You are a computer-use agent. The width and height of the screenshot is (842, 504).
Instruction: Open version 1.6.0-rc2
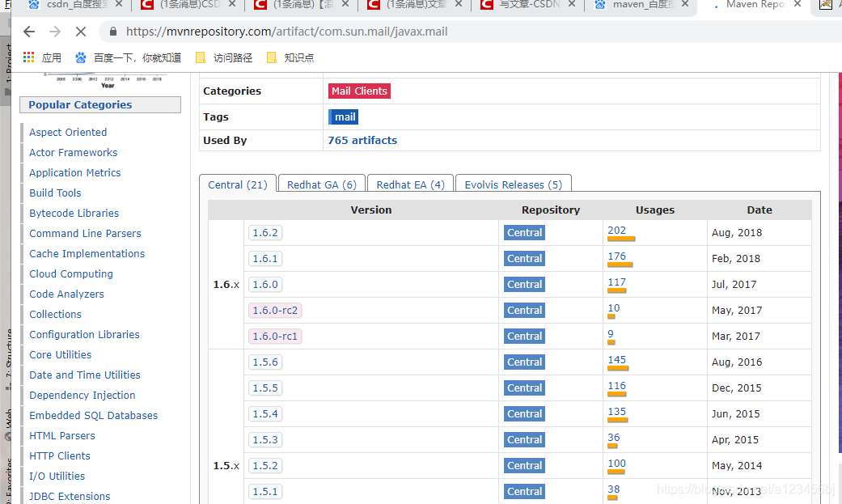point(275,310)
